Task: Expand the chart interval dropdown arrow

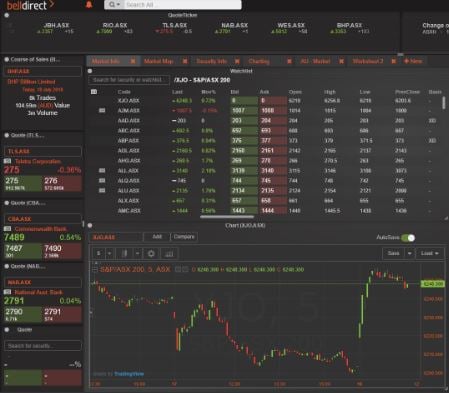Action: coord(109,254)
